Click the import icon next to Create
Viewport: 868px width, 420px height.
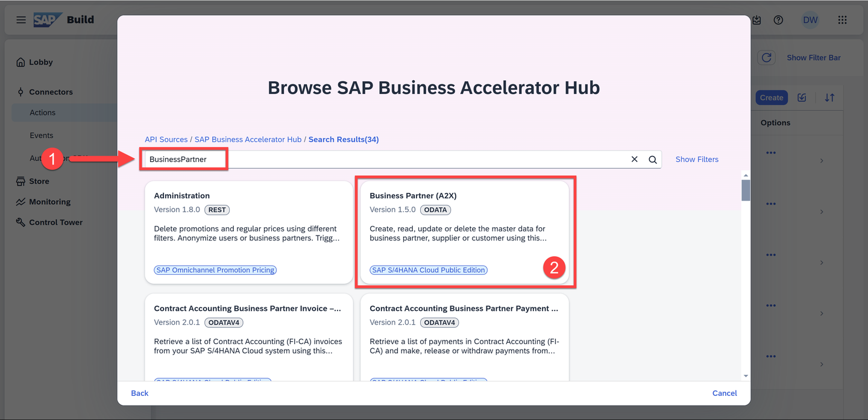coord(802,98)
